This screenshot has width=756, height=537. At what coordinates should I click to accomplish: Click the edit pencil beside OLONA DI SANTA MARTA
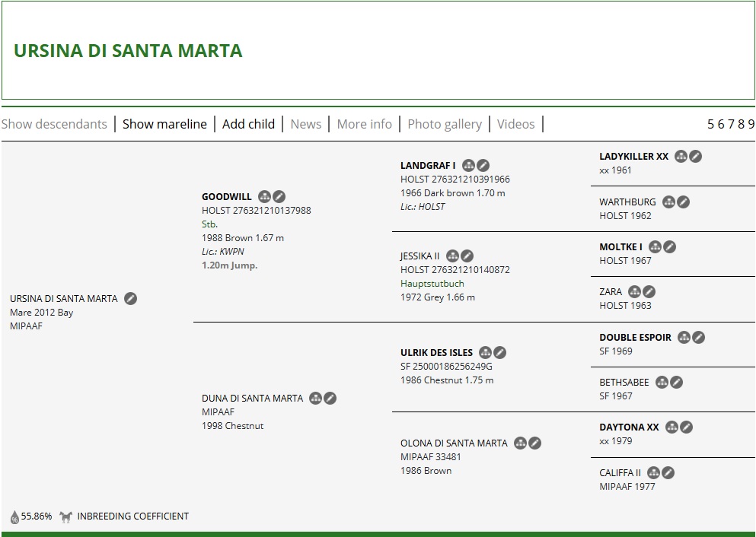534,443
